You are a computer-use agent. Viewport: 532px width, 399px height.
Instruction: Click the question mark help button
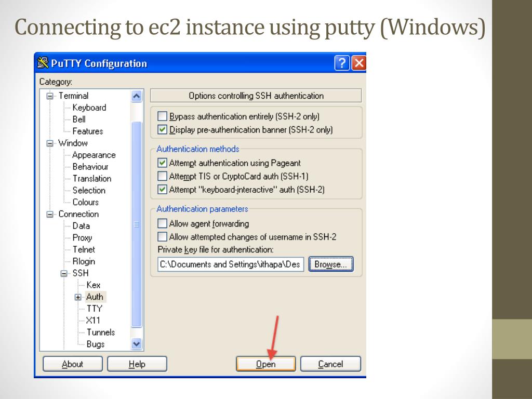(342, 63)
